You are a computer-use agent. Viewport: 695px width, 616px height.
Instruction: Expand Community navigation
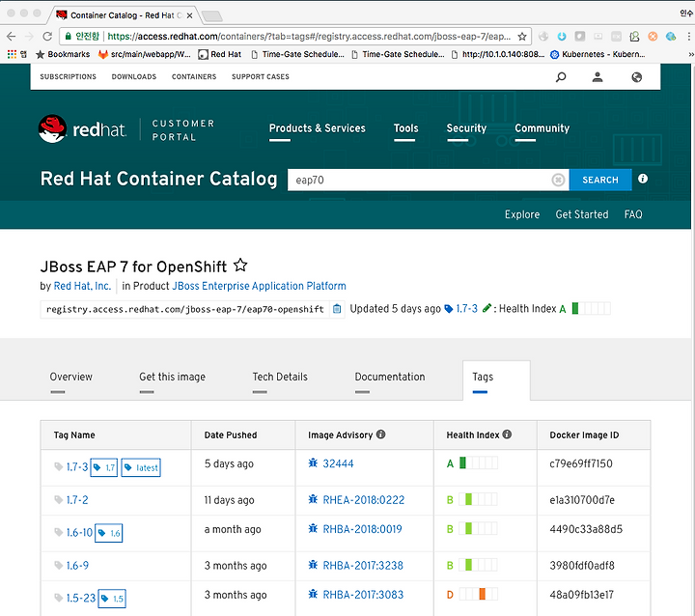(542, 128)
